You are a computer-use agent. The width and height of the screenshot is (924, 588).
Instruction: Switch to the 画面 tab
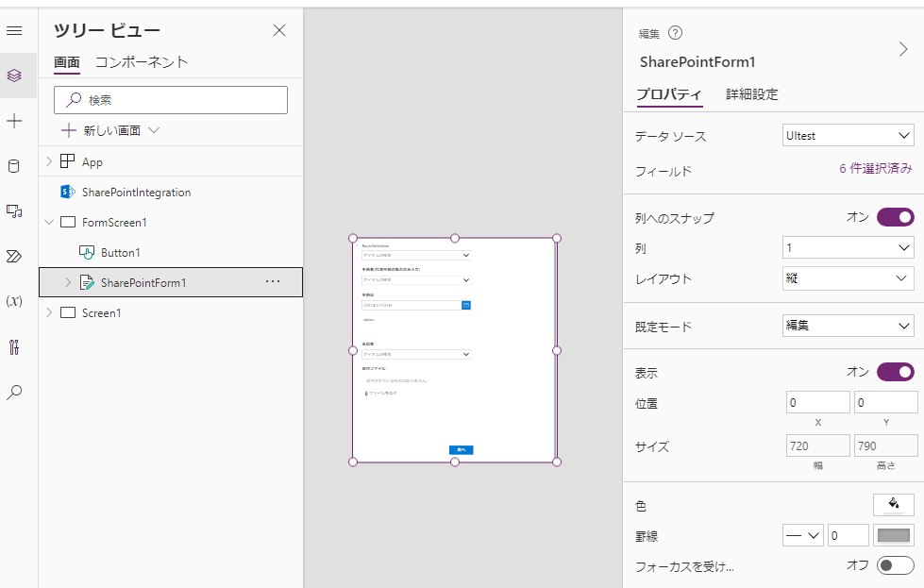(x=67, y=62)
